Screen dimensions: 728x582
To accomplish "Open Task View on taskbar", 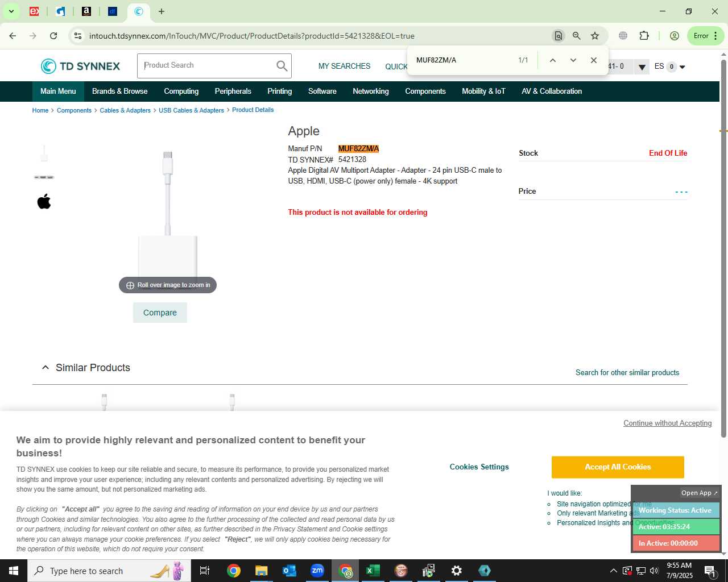I will tap(205, 571).
